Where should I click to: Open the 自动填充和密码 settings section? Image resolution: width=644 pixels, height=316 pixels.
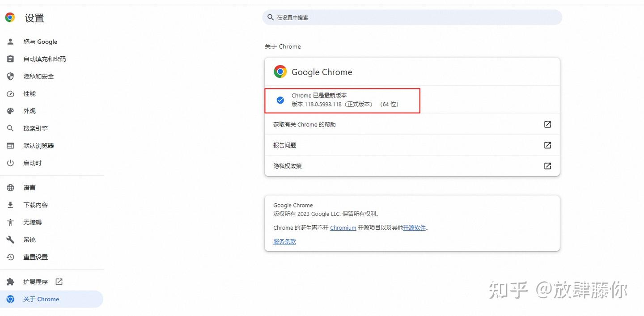click(45, 59)
